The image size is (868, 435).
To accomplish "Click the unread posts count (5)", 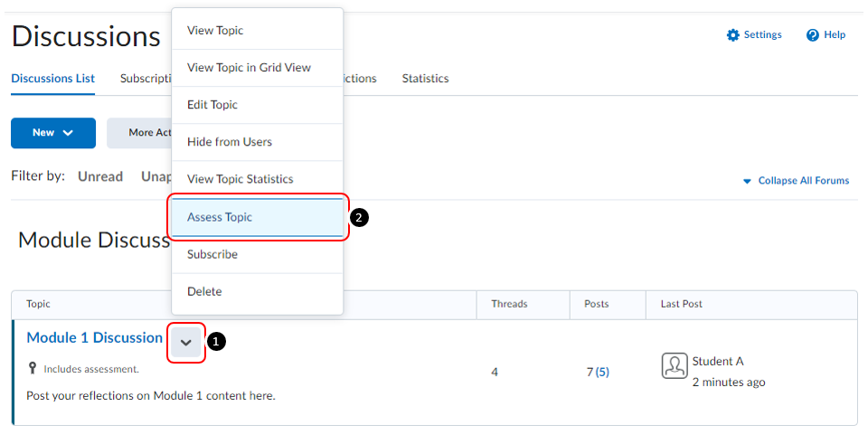I will tap(602, 372).
